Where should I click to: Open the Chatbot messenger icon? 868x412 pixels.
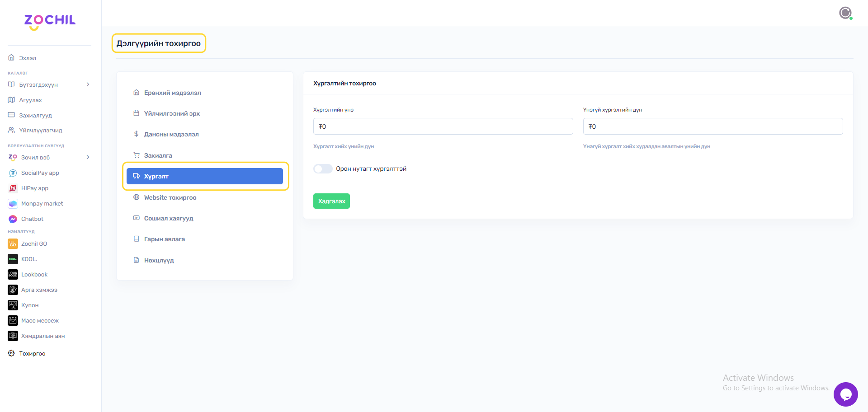coord(13,219)
